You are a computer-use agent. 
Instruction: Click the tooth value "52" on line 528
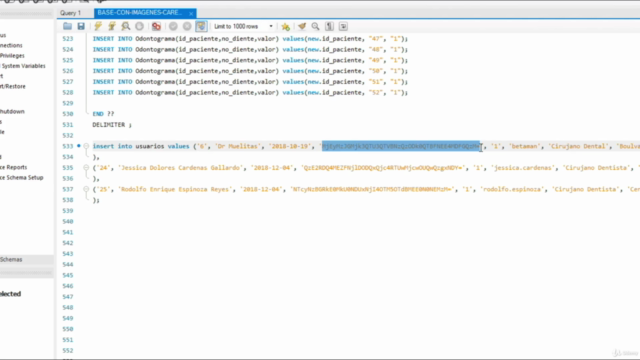[375, 93]
